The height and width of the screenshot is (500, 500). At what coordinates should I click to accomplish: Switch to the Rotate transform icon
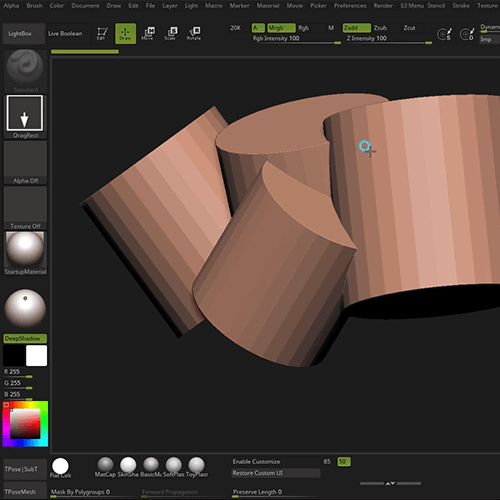point(194,34)
